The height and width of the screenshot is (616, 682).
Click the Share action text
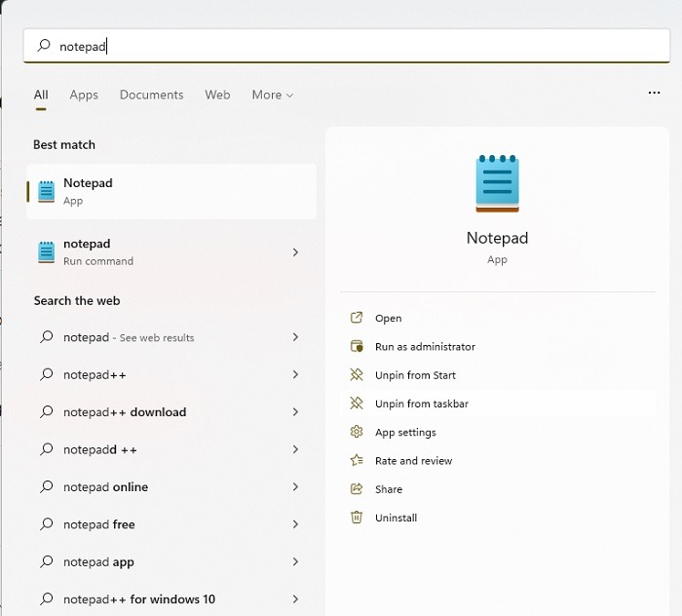pyautogui.click(x=389, y=489)
